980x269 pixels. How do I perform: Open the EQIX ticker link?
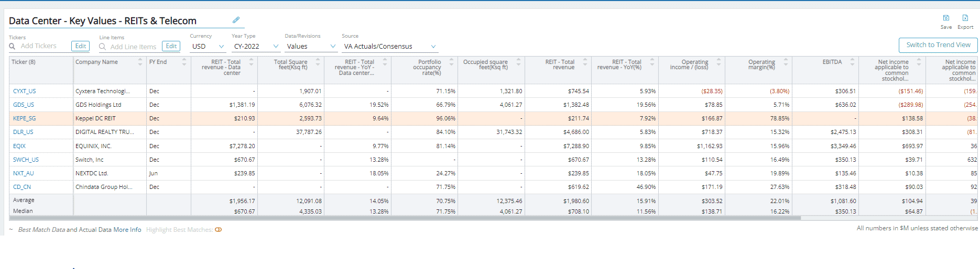click(19, 146)
